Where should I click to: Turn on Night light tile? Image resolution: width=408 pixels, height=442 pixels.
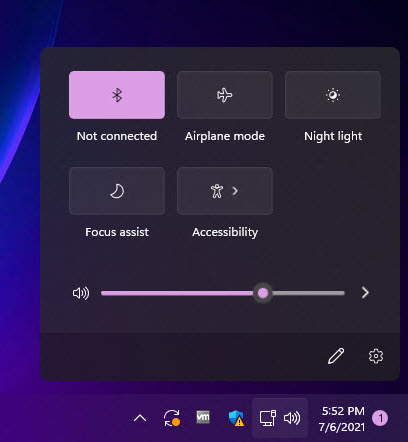[333, 95]
